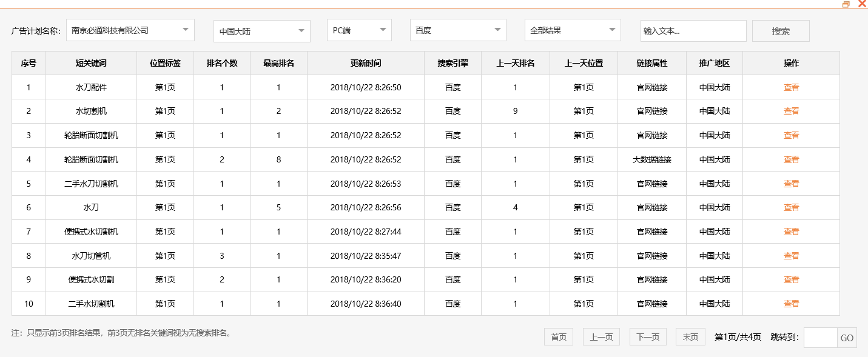The height and width of the screenshot is (357, 868).
Task: Click the GO button to jump pages
Action: (849, 338)
